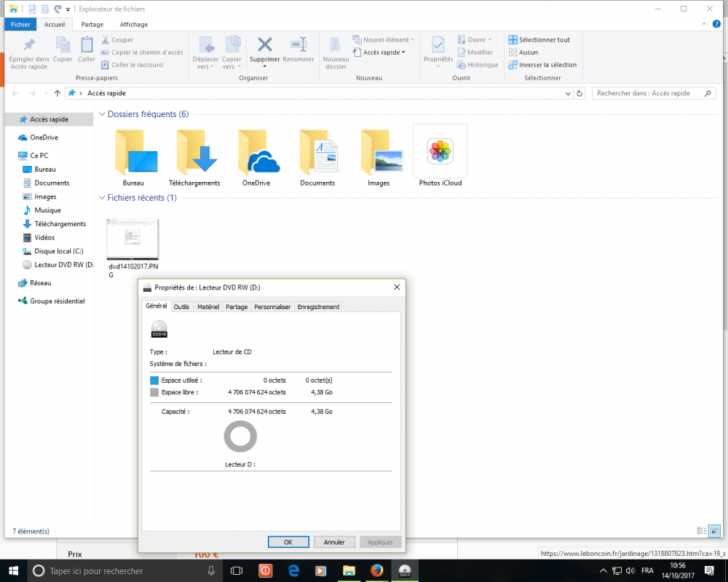Click the Supprimer X icon
The width and height of the screenshot is (728, 582).
tap(265, 45)
